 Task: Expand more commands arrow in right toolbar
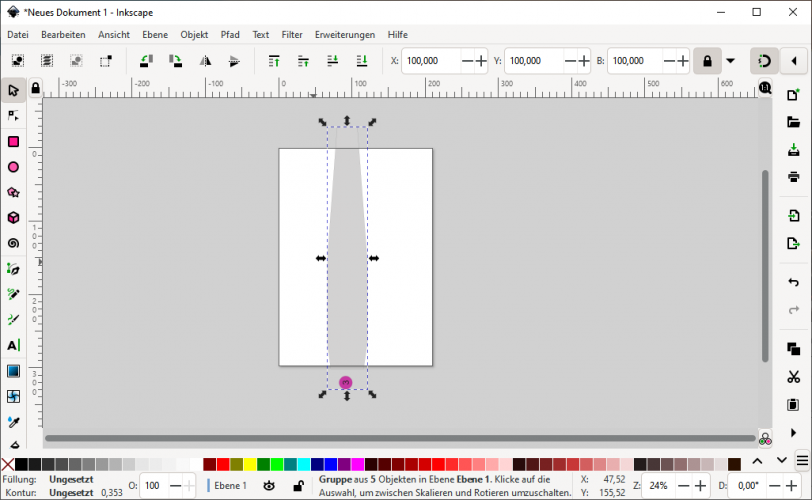793,432
